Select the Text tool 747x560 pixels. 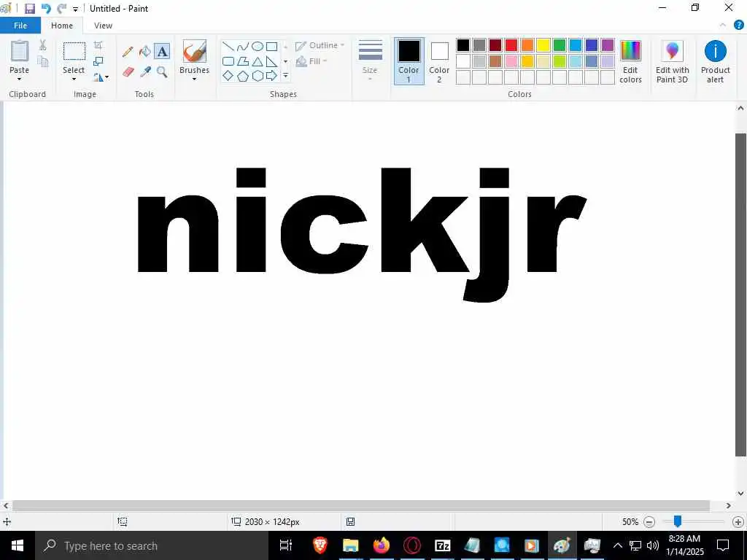(163, 52)
